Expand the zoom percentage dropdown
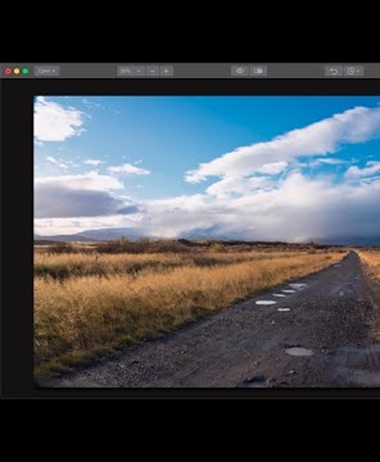The width and height of the screenshot is (380, 462). pos(131,71)
